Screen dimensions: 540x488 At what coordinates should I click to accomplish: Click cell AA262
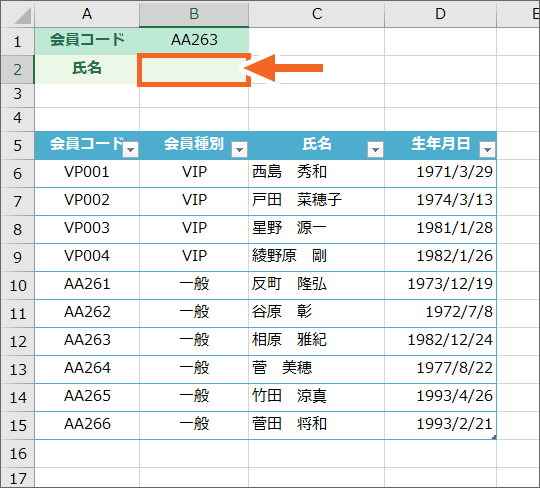[x=87, y=312]
